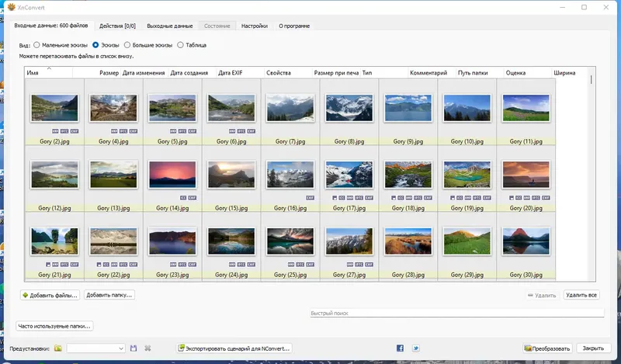
Task: Select Эскизы thumbnails view radio
Action: (x=95, y=45)
